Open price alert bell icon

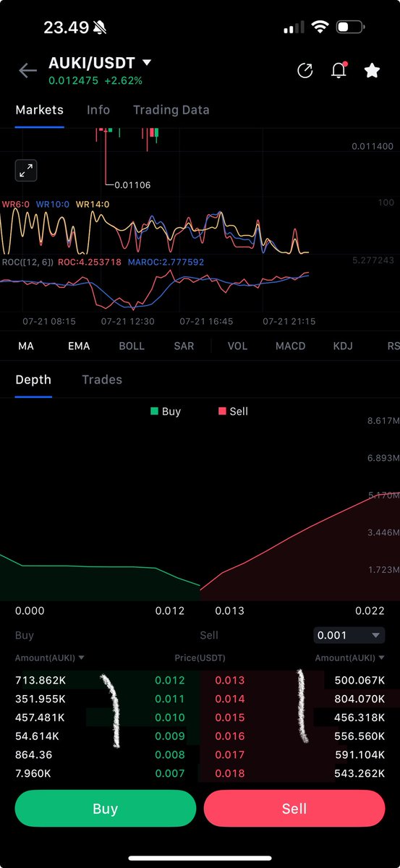(x=339, y=70)
